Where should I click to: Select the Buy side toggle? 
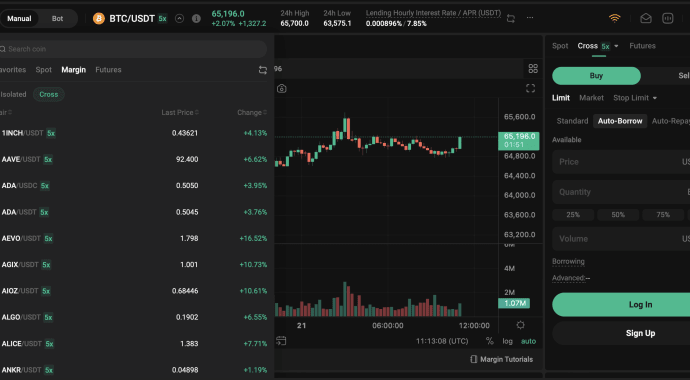(596, 76)
